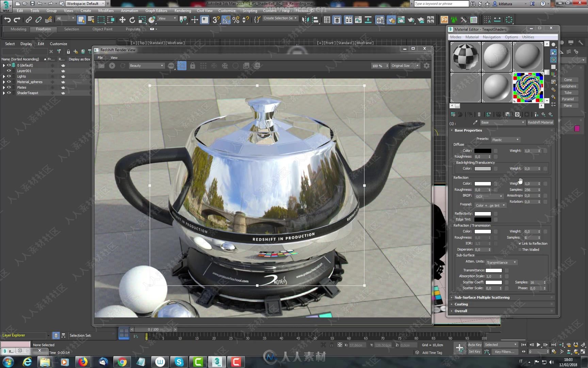Choose the Select and Rotate tool
This screenshot has height=368, width=588.
[132, 20]
